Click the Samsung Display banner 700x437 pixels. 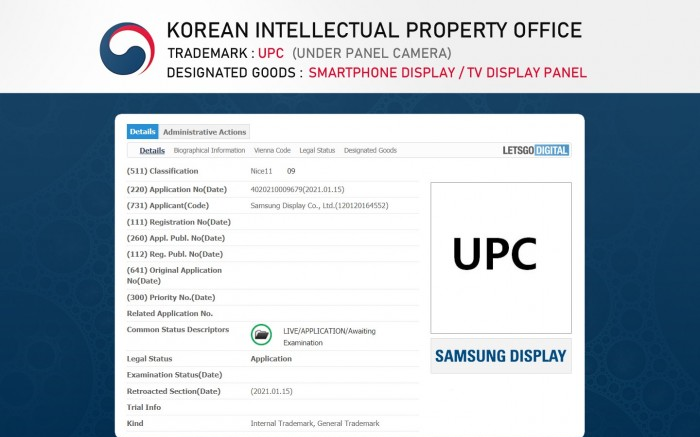tap(501, 356)
